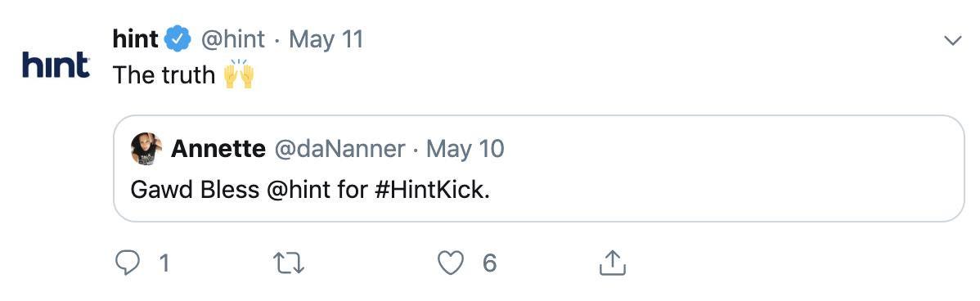Screen dimensions: 980x301
Task: Retweet the hint tweet
Action: tap(290, 263)
